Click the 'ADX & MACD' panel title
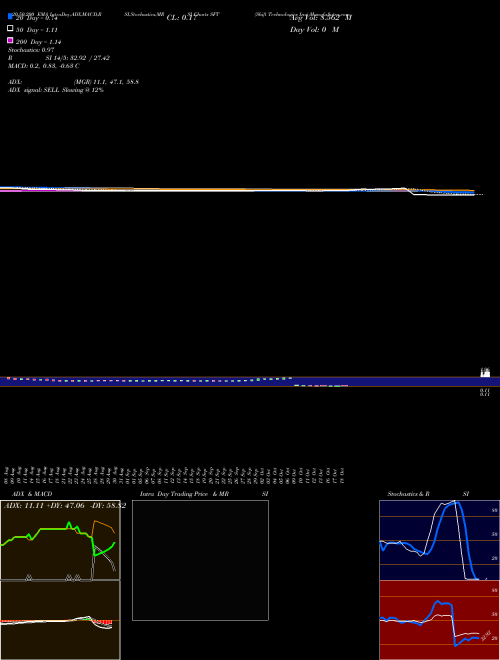Image resolution: width=500 pixels, height=660 pixels. 32,494
